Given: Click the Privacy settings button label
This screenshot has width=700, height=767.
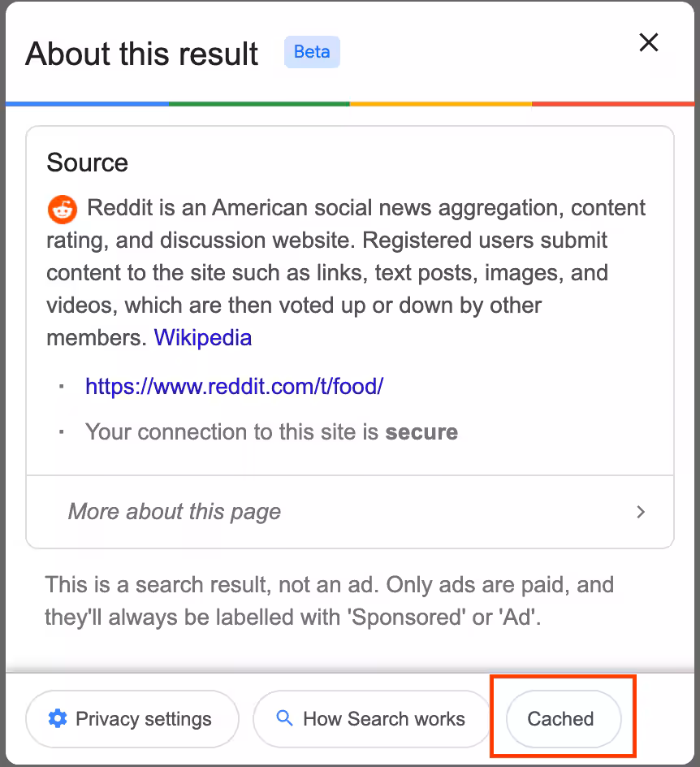Looking at the screenshot, I should pos(144,719).
